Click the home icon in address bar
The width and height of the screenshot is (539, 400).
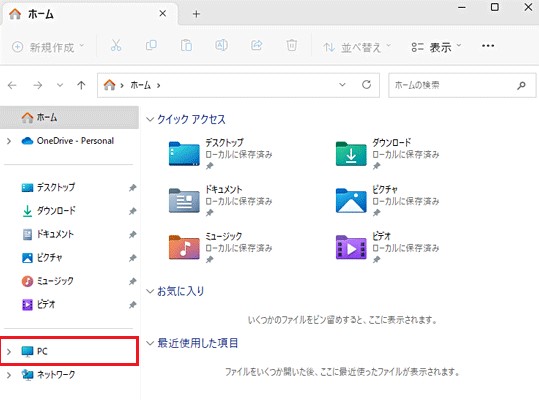[x=109, y=85]
